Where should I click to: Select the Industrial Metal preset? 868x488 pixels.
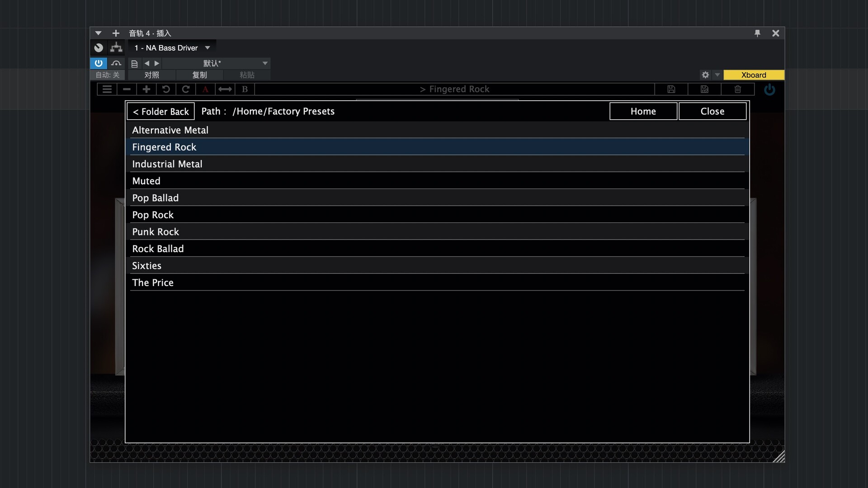pos(437,164)
